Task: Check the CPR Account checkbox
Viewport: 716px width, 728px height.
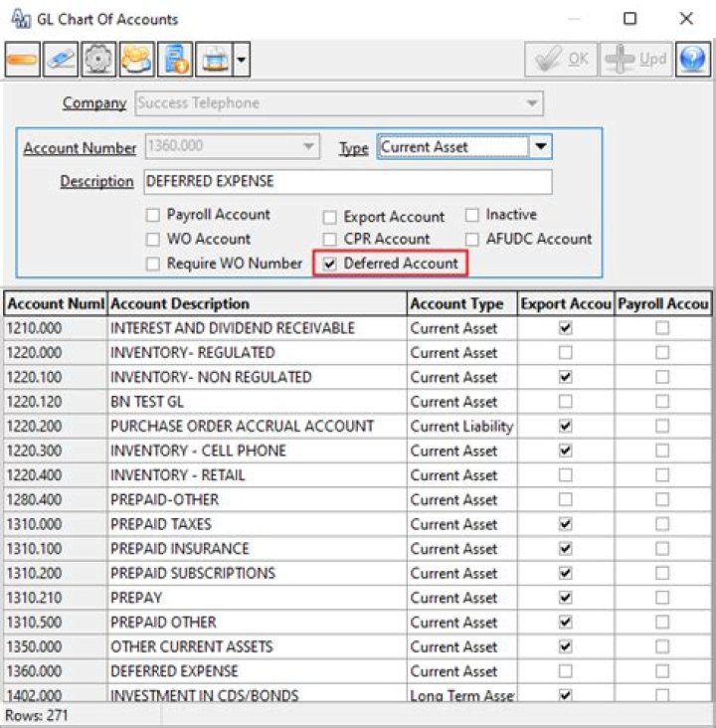Action: pyautogui.click(x=330, y=239)
